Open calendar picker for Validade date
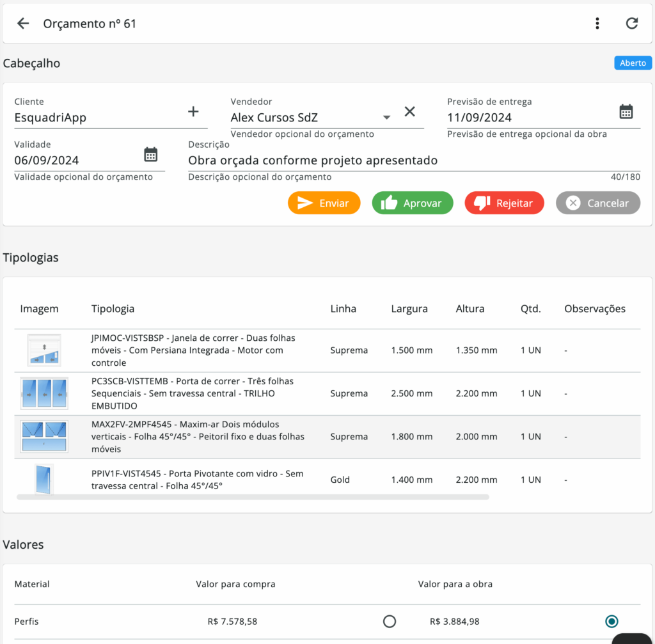 coord(150,155)
